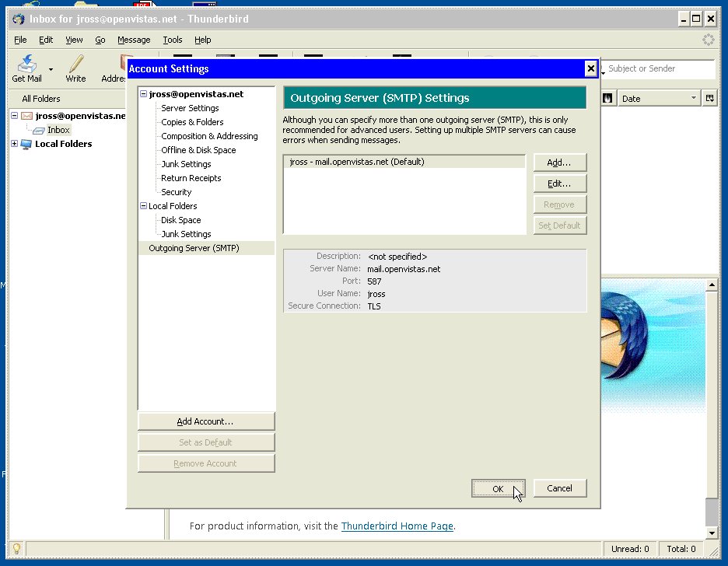Select Disk Space under Local Folders

click(x=181, y=220)
